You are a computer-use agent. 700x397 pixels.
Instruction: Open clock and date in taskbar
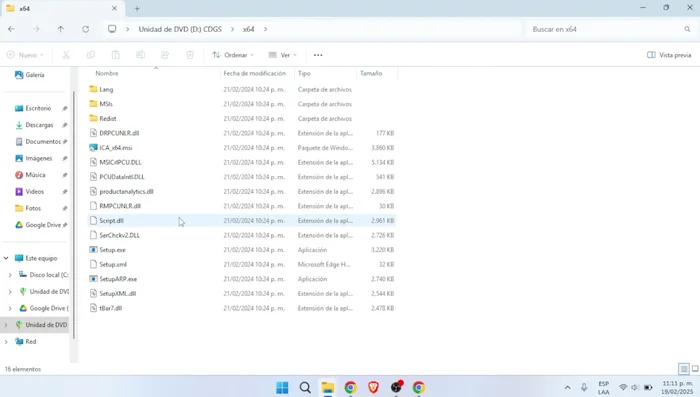[677, 388]
